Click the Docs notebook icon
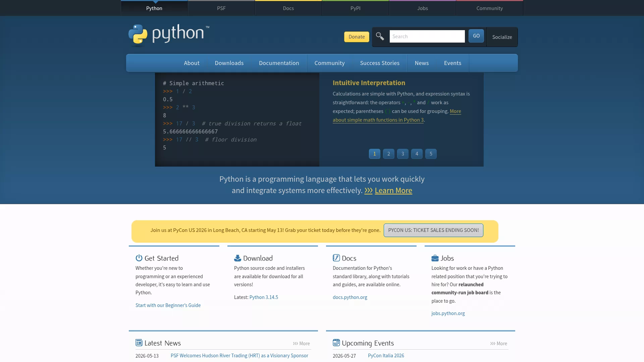This screenshot has height=362, width=644. tap(336, 258)
